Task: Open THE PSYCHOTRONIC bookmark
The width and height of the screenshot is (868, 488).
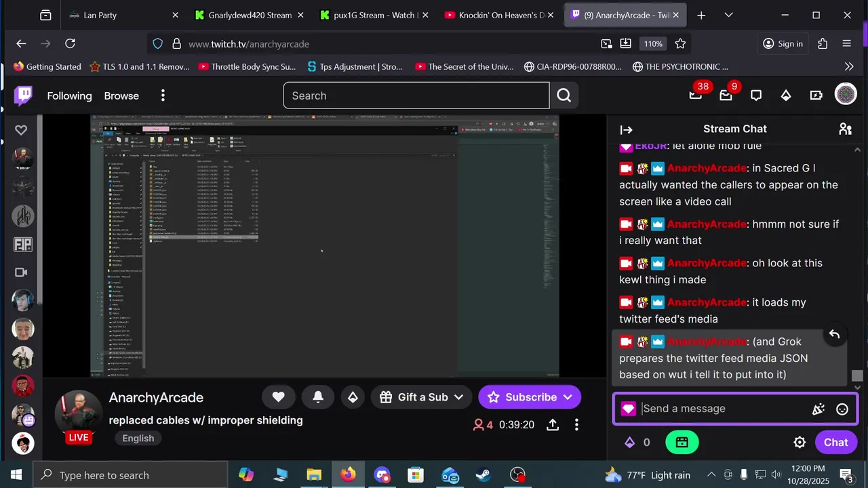Action: coord(680,66)
